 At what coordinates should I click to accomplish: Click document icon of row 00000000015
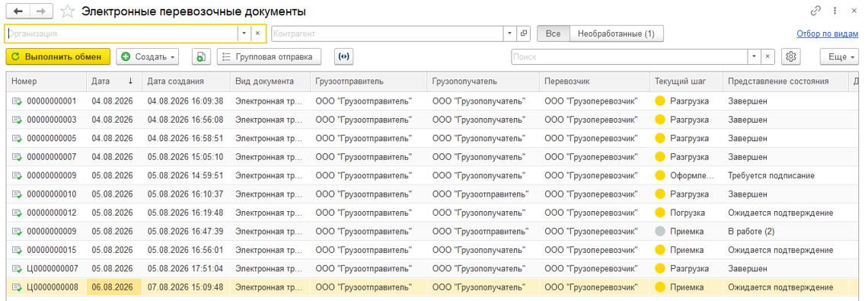point(18,250)
